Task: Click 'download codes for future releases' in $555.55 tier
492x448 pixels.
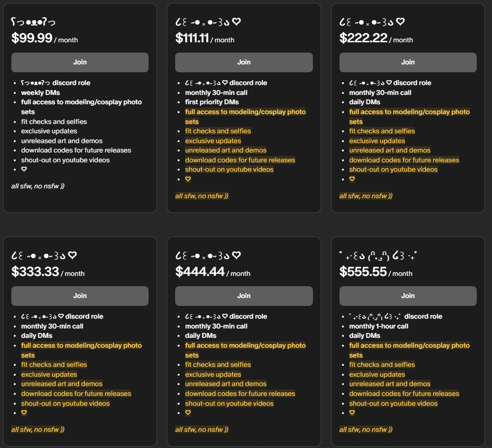Action: pos(404,394)
